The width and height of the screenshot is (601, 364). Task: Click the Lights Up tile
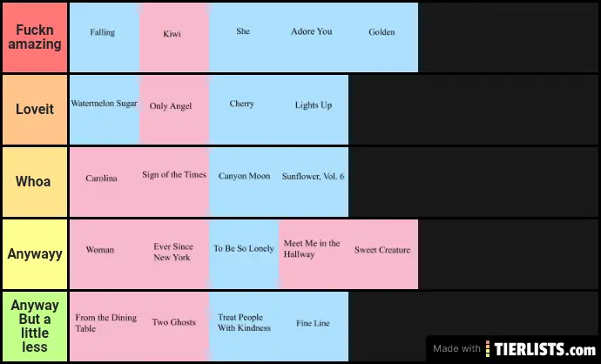click(314, 110)
